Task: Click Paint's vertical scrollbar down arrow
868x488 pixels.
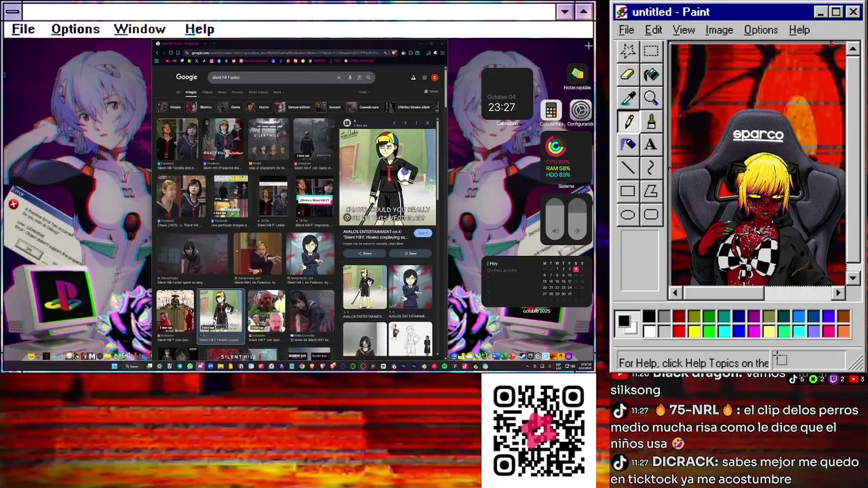Action: (853, 278)
